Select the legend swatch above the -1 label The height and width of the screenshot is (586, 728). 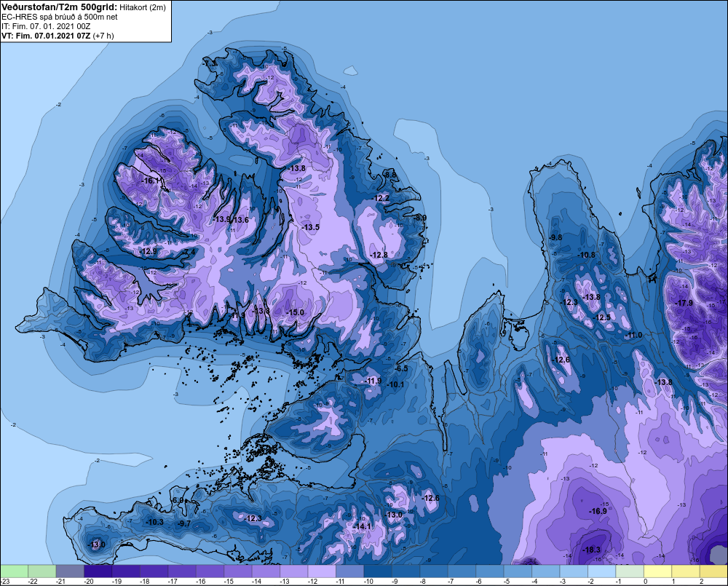[x=630, y=571]
